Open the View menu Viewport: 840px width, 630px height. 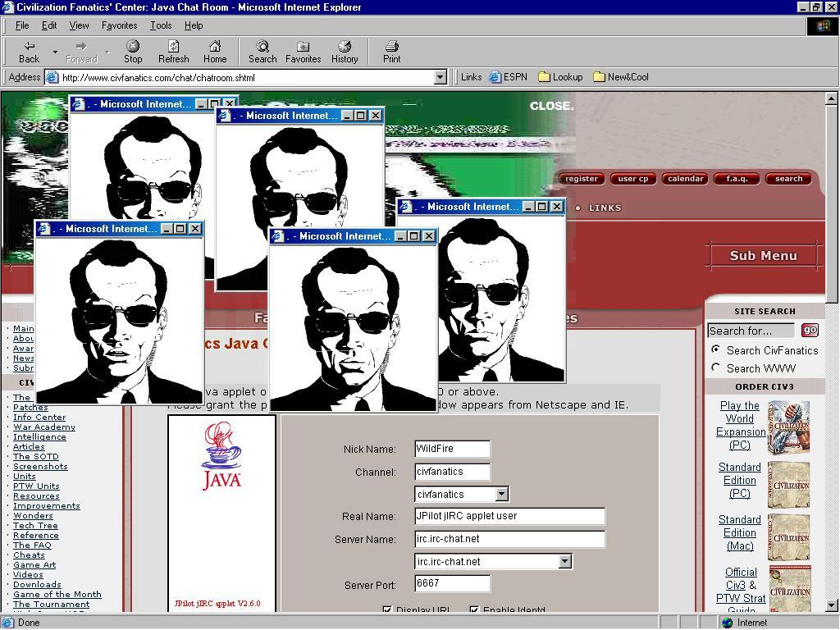[80, 25]
